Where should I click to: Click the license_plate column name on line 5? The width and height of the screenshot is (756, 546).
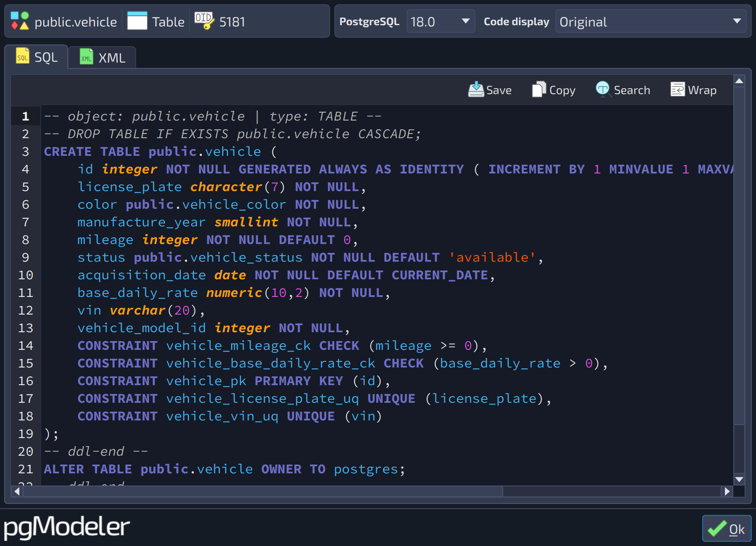(x=129, y=187)
